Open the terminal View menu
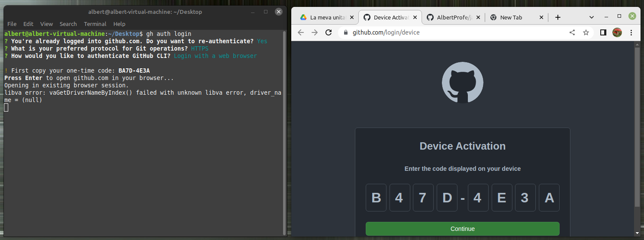Image resolution: width=644 pixels, height=240 pixels. click(x=46, y=24)
